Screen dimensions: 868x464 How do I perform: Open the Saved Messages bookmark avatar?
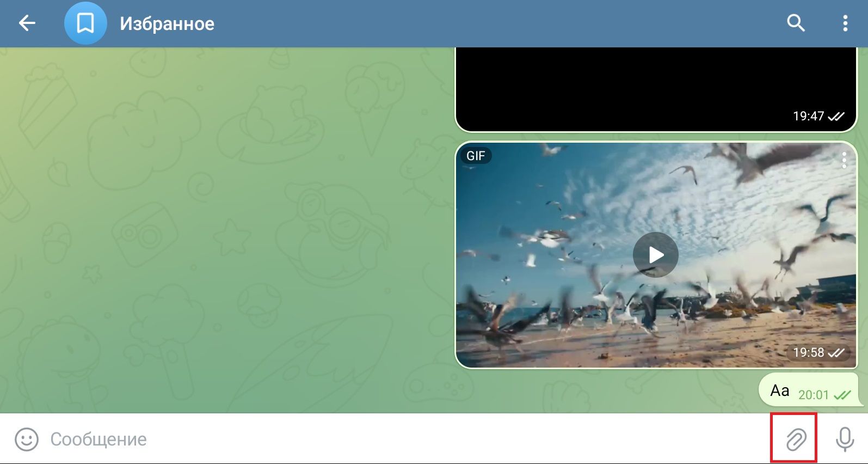click(85, 23)
